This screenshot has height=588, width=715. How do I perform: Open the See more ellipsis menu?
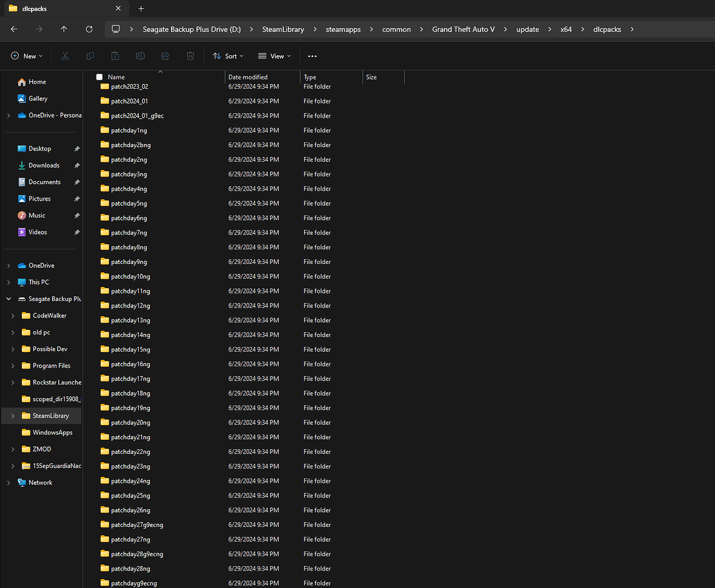(312, 56)
